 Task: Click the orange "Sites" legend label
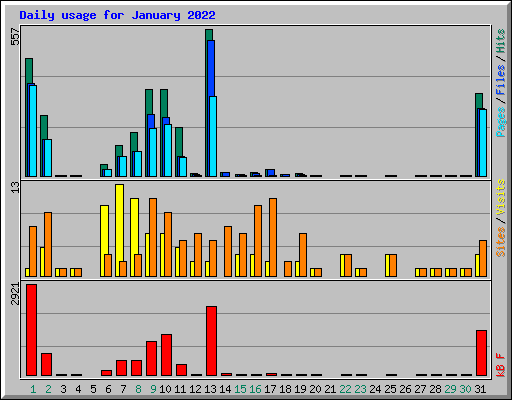pos(500,242)
